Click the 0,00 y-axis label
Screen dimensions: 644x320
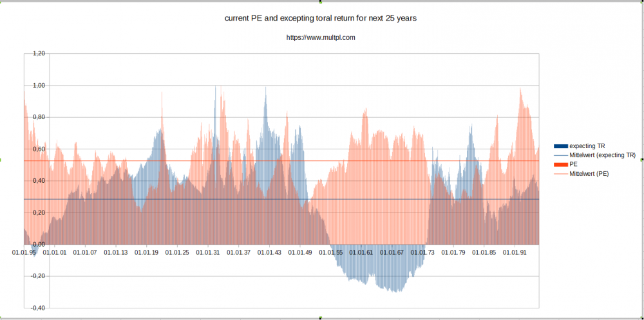39,245
